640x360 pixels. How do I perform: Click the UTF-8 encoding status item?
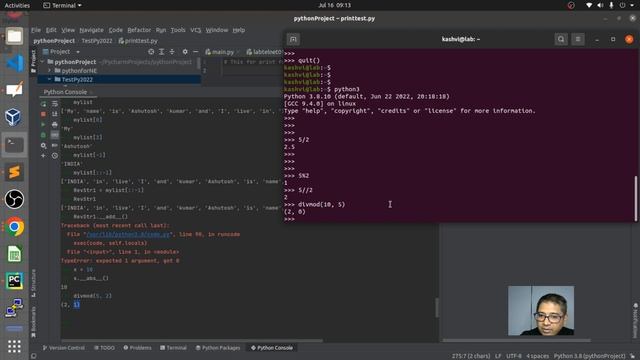click(x=513, y=356)
